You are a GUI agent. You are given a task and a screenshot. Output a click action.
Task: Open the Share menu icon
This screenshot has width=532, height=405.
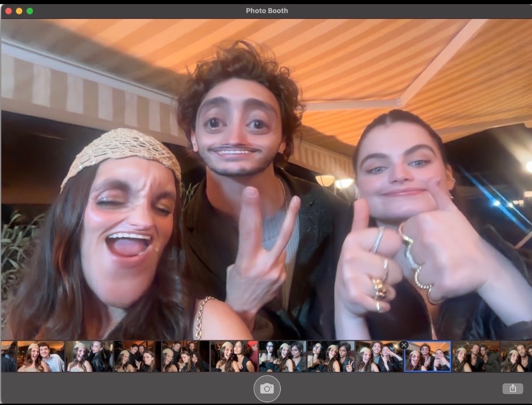click(512, 388)
